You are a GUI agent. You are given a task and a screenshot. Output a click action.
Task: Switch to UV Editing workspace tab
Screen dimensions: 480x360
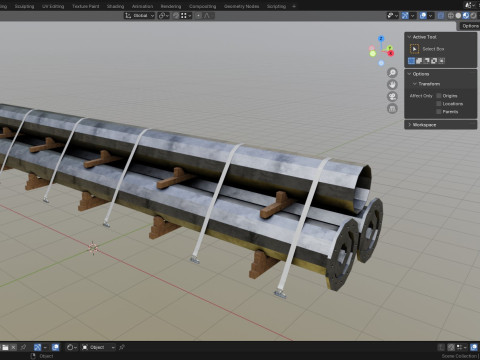pyautogui.click(x=53, y=6)
